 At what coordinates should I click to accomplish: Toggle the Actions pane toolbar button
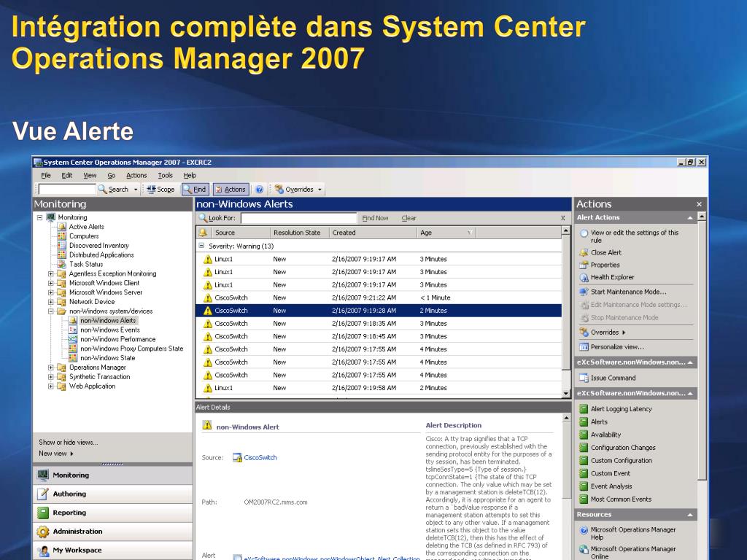pyautogui.click(x=231, y=189)
